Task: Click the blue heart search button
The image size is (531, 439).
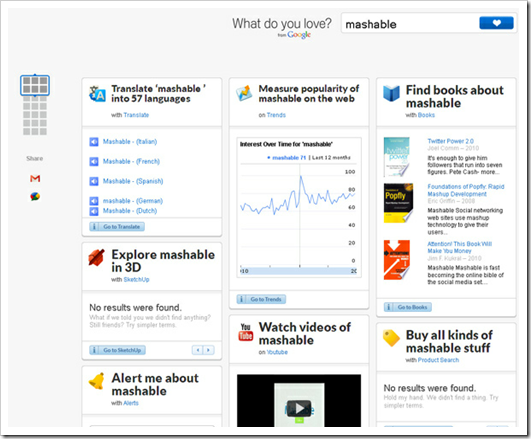Action: [x=496, y=23]
